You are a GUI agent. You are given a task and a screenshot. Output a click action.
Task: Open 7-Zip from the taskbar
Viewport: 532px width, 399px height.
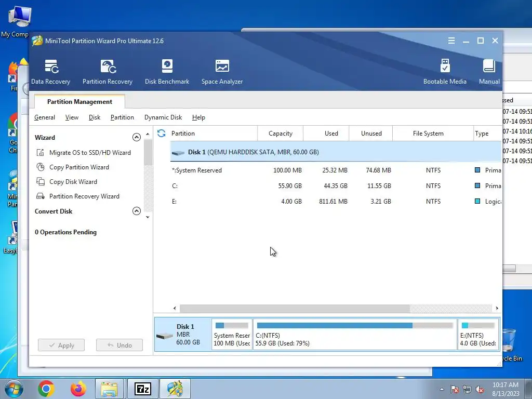coord(142,389)
